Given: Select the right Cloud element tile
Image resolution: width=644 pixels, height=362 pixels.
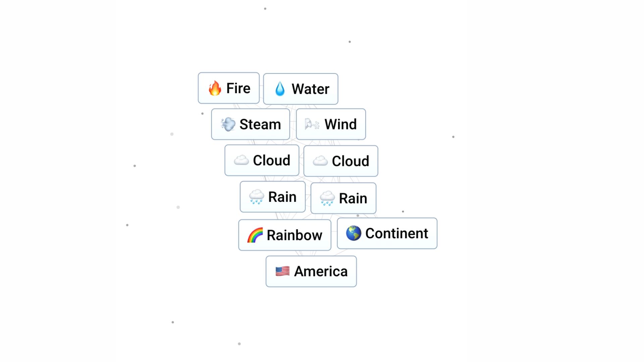Looking at the screenshot, I should pyautogui.click(x=340, y=161).
